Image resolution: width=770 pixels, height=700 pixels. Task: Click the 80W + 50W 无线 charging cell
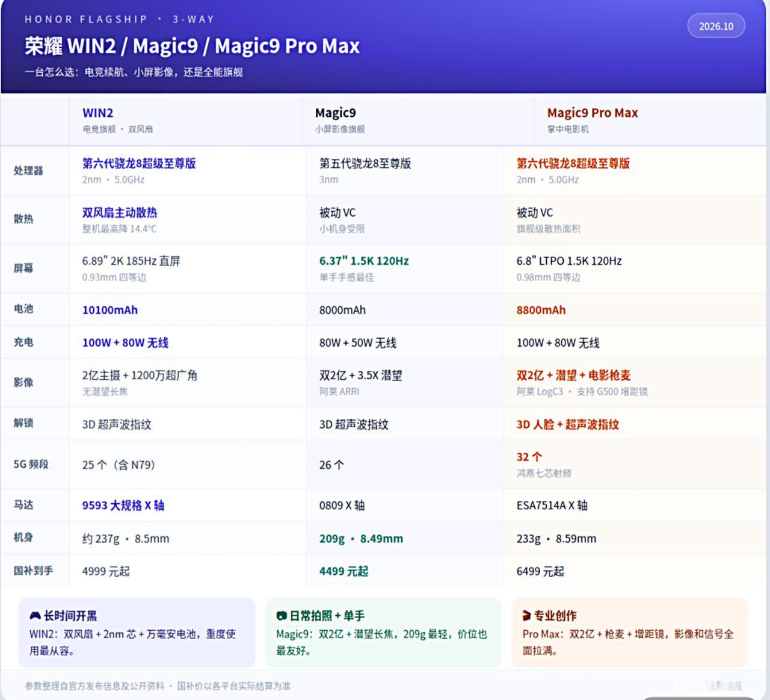tap(358, 343)
